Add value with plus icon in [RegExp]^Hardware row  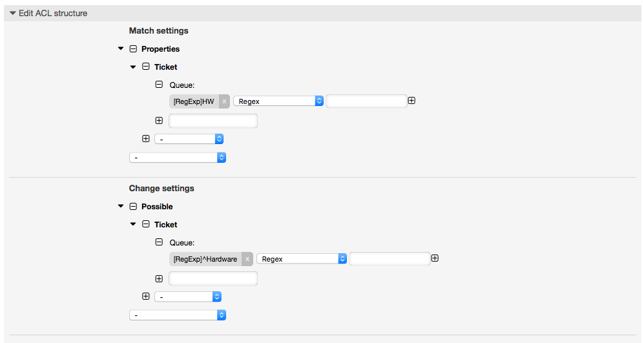point(435,258)
